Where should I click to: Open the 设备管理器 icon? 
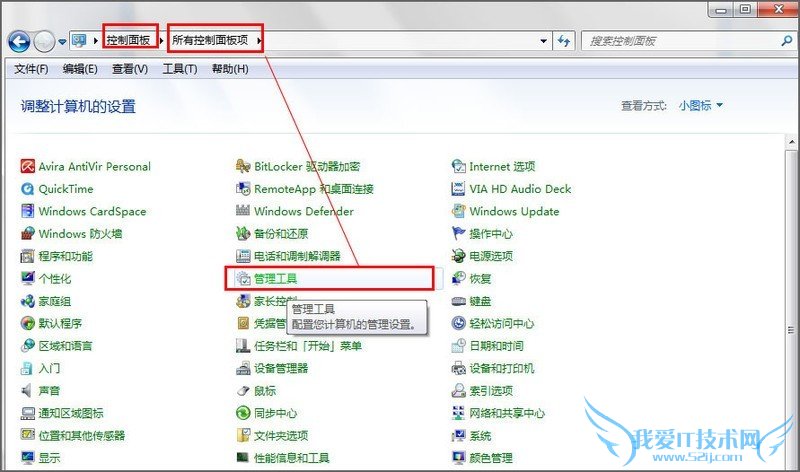[243, 368]
